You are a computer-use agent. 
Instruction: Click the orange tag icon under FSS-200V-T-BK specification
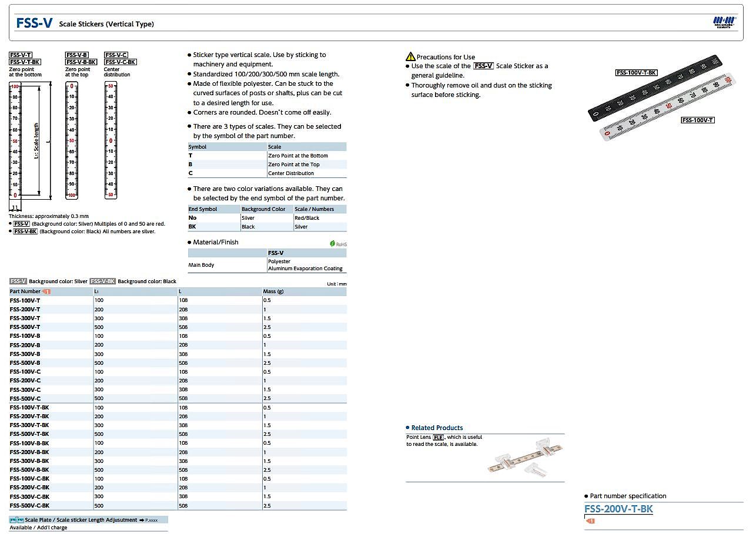[x=591, y=520]
